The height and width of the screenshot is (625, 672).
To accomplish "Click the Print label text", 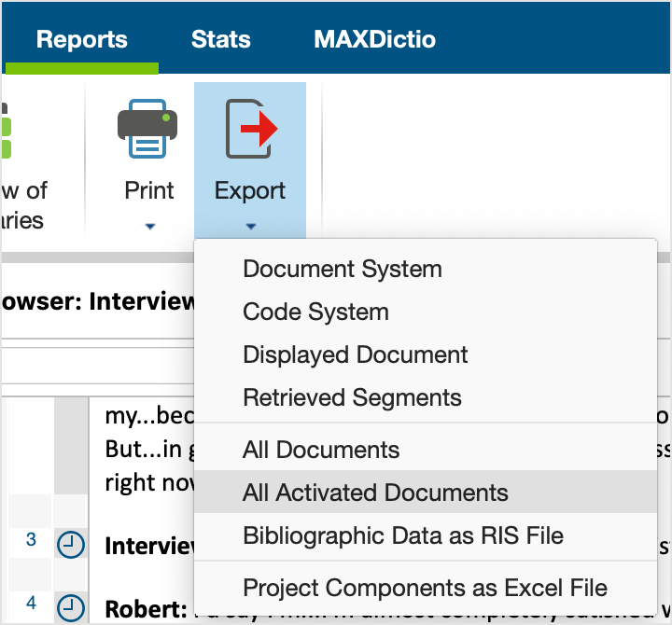I will click(149, 190).
